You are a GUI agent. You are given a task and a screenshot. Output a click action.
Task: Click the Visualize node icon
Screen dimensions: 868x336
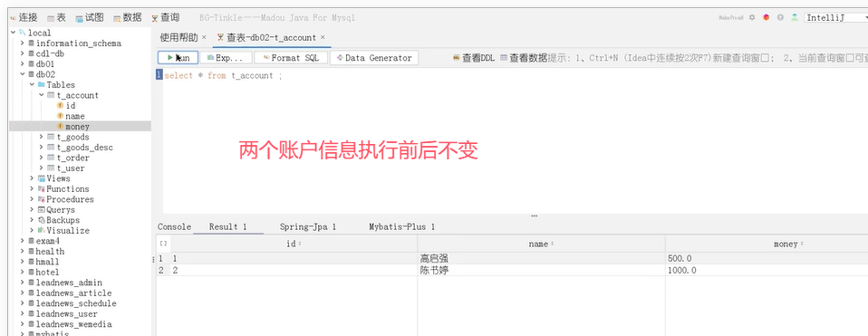coord(42,230)
